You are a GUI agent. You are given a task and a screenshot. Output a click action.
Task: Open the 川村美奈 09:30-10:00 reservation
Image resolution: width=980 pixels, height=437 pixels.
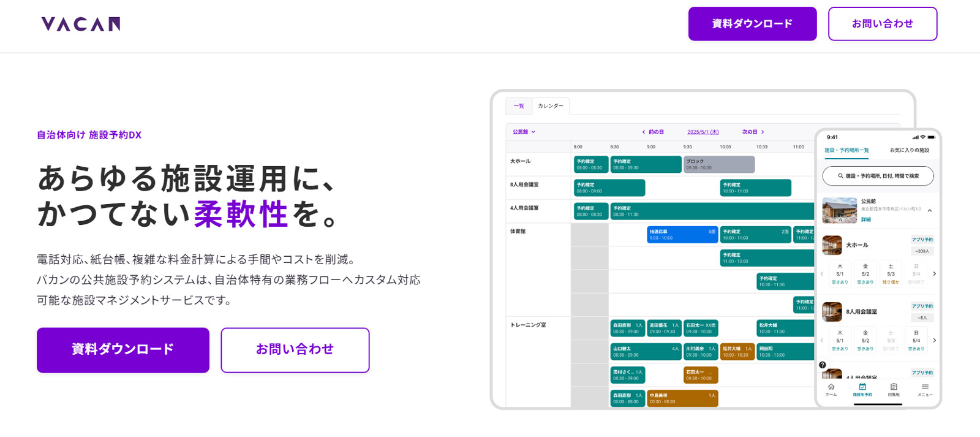(x=701, y=352)
